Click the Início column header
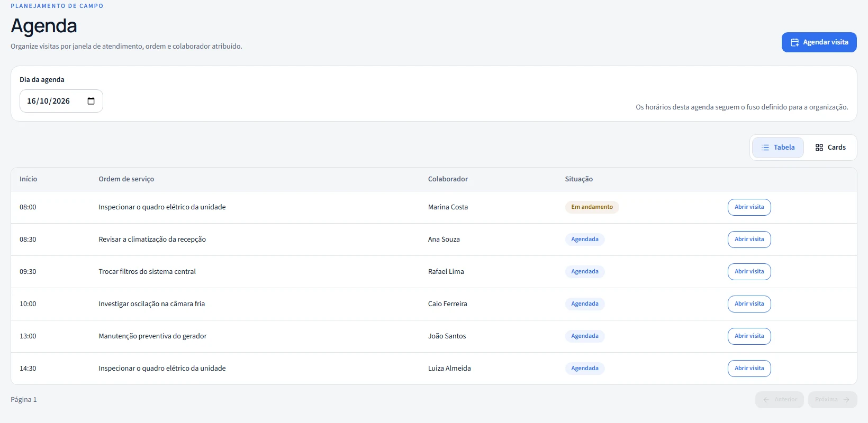868x423 pixels. (x=29, y=179)
